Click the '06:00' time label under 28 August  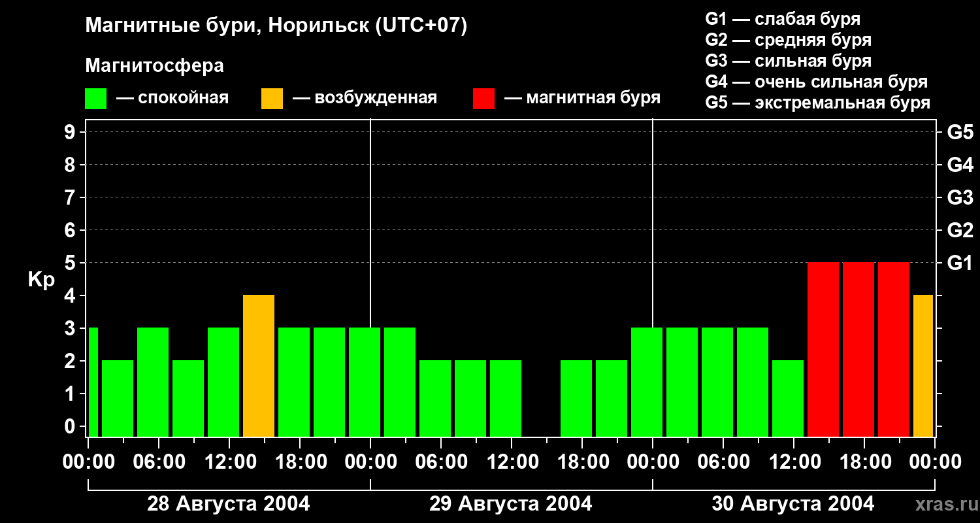point(161,462)
